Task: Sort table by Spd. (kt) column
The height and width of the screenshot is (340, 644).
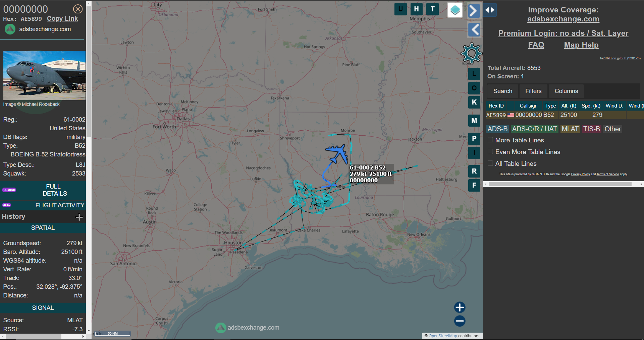Action: (x=591, y=106)
